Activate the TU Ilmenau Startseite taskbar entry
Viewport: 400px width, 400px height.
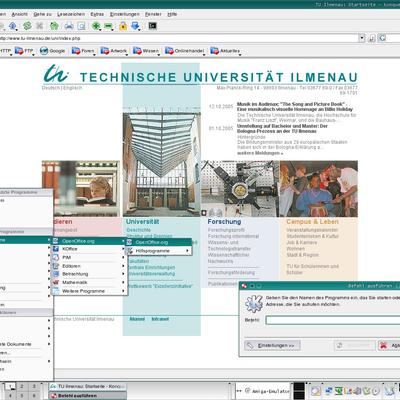88,386
